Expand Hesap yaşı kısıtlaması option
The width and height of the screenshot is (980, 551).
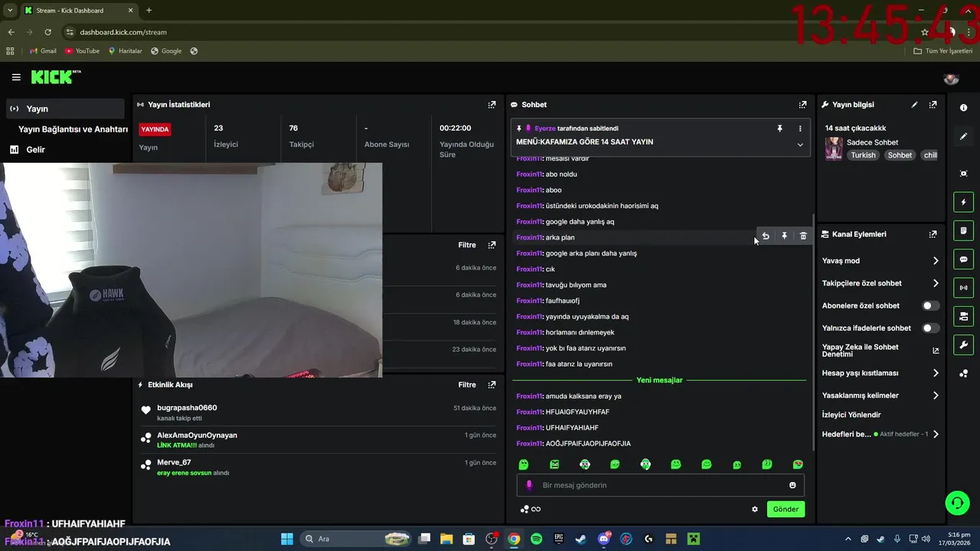(880, 373)
